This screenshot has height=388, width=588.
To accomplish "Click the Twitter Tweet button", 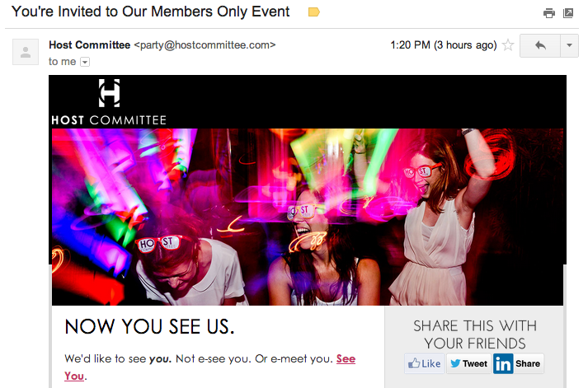I will pyautogui.click(x=468, y=363).
